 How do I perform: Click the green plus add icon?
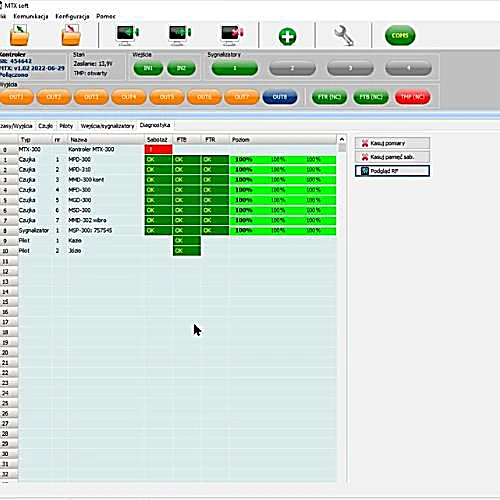click(x=287, y=36)
